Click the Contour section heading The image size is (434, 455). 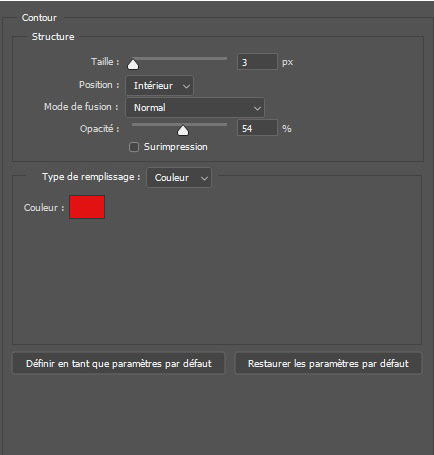(39, 18)
